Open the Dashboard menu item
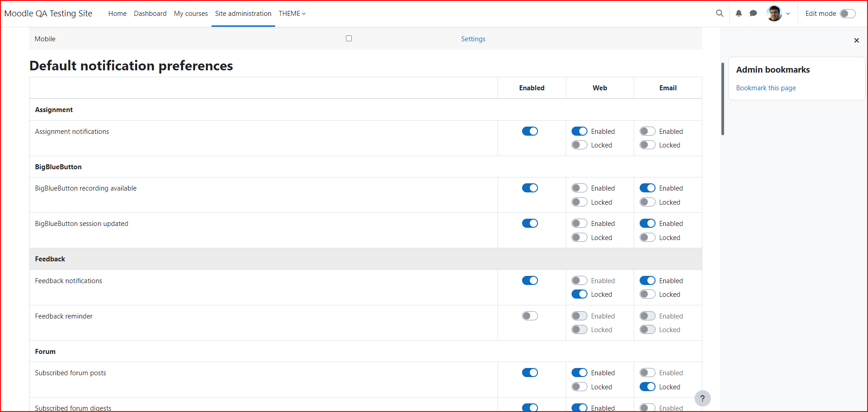 tap(150, 14)
